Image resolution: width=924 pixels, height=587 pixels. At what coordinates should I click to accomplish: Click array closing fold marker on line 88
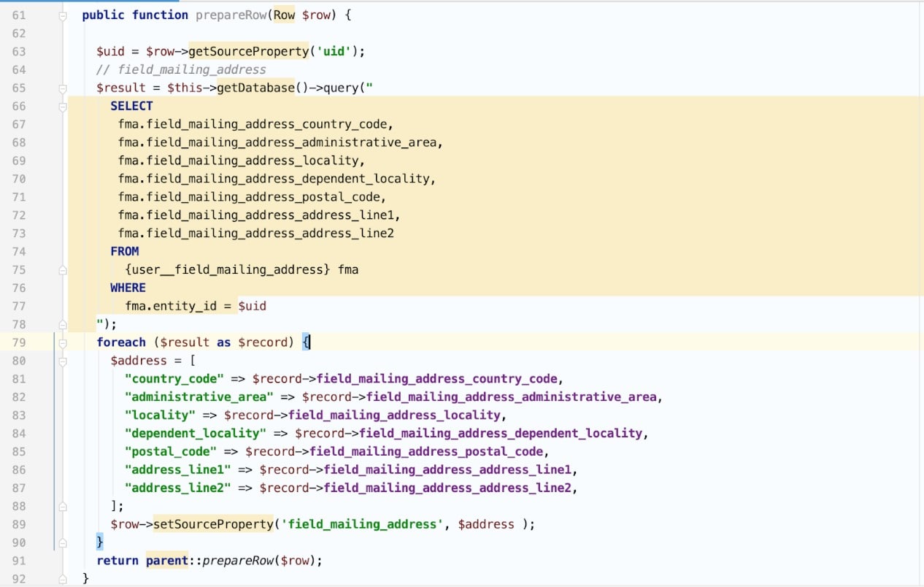(63, 506)
